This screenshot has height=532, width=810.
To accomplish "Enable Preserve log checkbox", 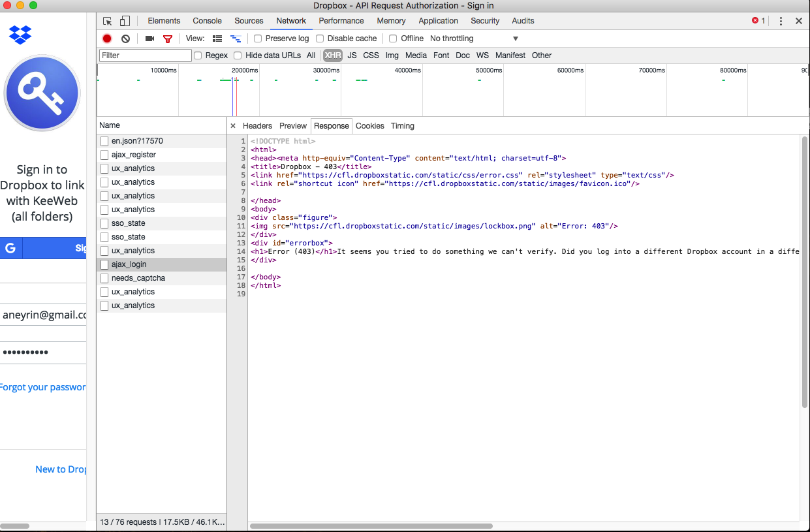I will coord(258,39).
